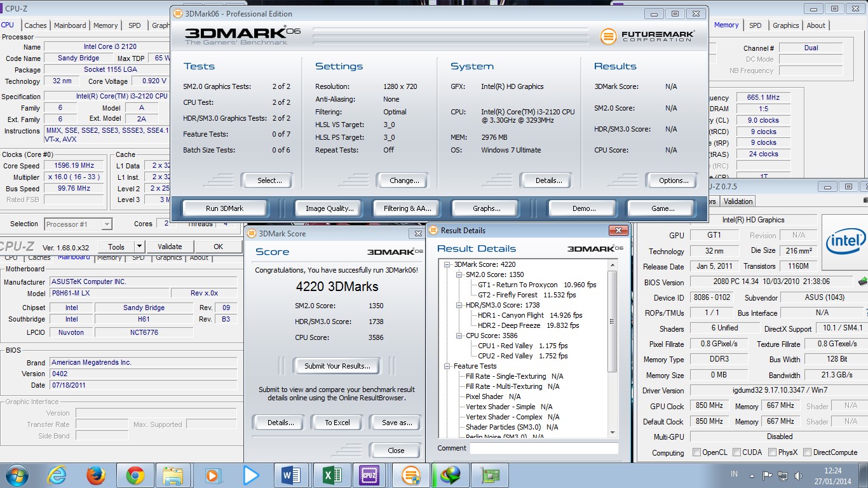Switch to the Validation tab in GPU-Z
The width and height of the screenshot is (868, 488).
pyautogui.click(x=738, y=201)
